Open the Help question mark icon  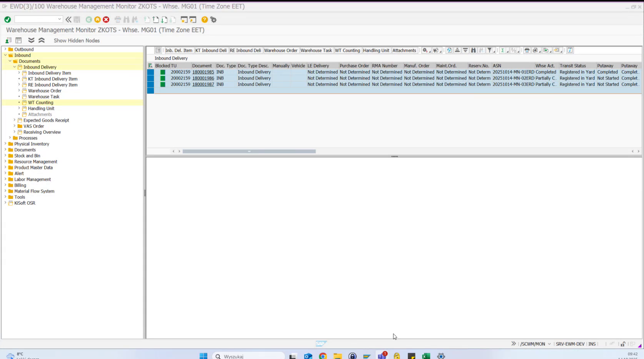pos(204,19)
